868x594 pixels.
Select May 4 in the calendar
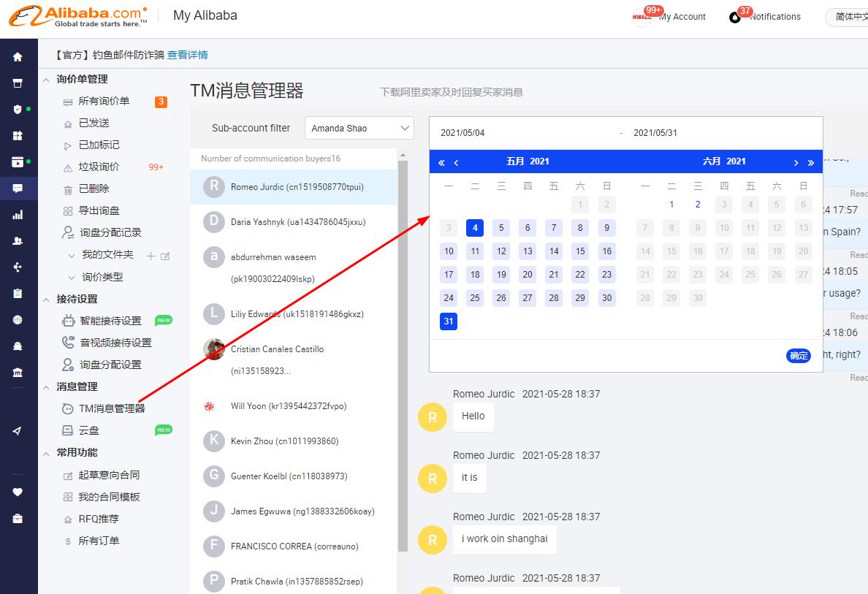click(x=475, y=227)
